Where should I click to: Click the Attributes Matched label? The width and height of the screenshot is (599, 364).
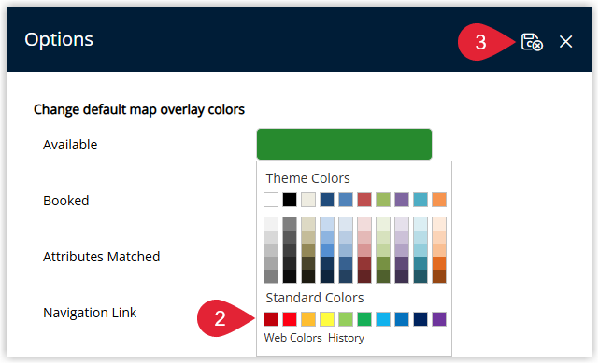point(101,257)
